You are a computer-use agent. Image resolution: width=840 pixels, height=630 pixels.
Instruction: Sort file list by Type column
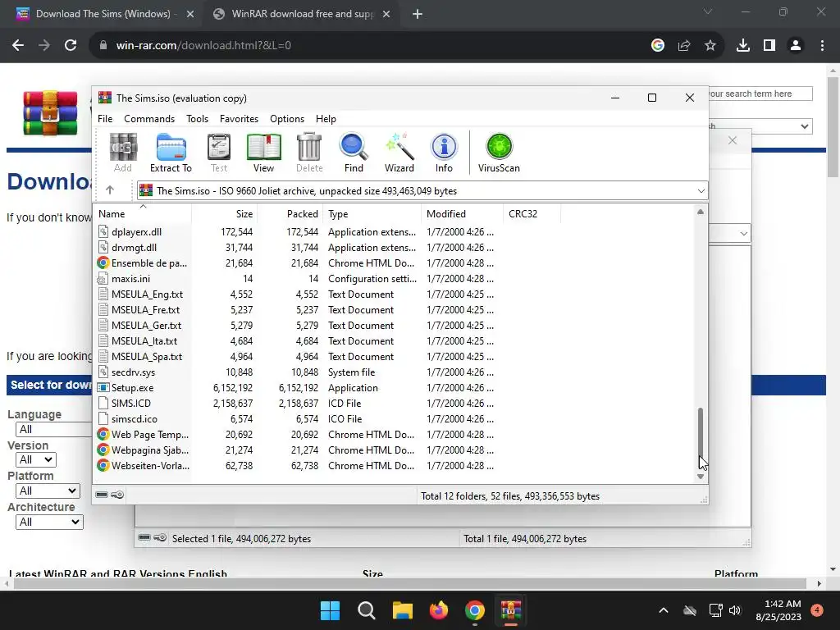point(372,214)
